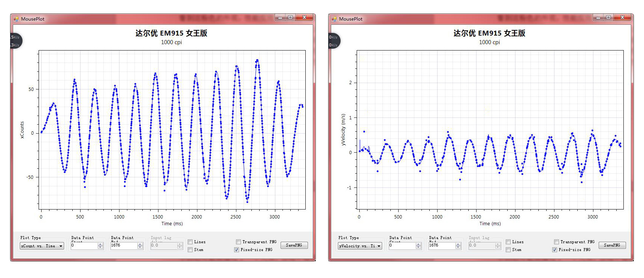Click the network speed widget in right window
Viewport: 644px width, 278px height.
[334, 41]
